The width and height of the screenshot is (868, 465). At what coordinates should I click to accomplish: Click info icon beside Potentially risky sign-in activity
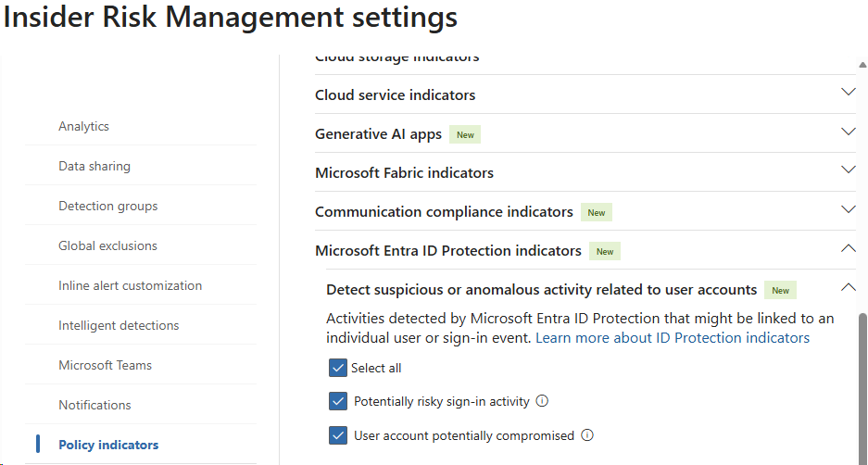tap(543, 402)
